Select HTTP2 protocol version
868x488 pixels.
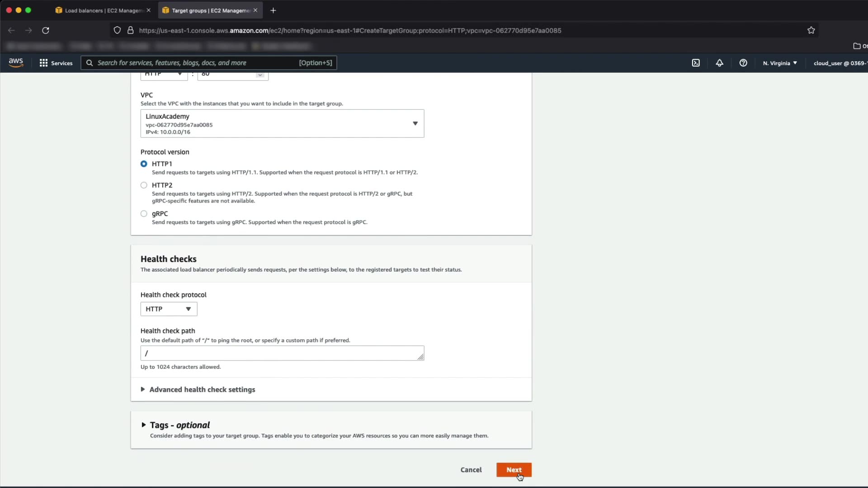point(144,185)
